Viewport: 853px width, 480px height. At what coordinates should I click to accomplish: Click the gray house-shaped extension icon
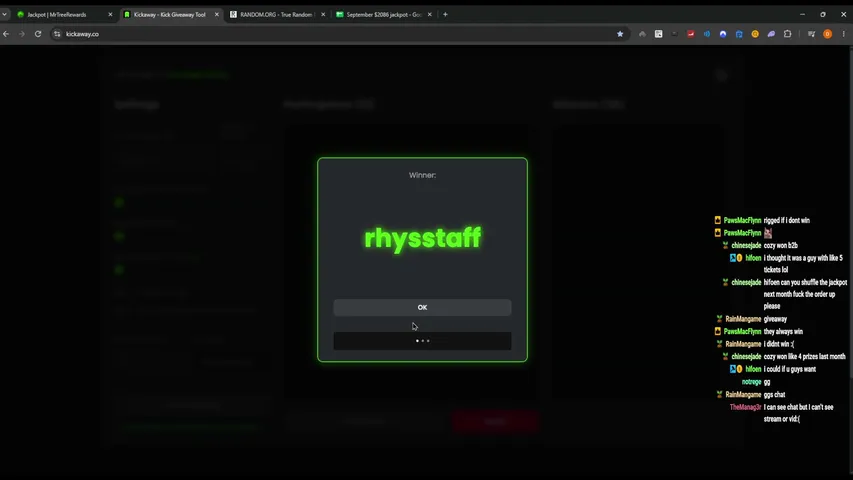tap(642, 34)
